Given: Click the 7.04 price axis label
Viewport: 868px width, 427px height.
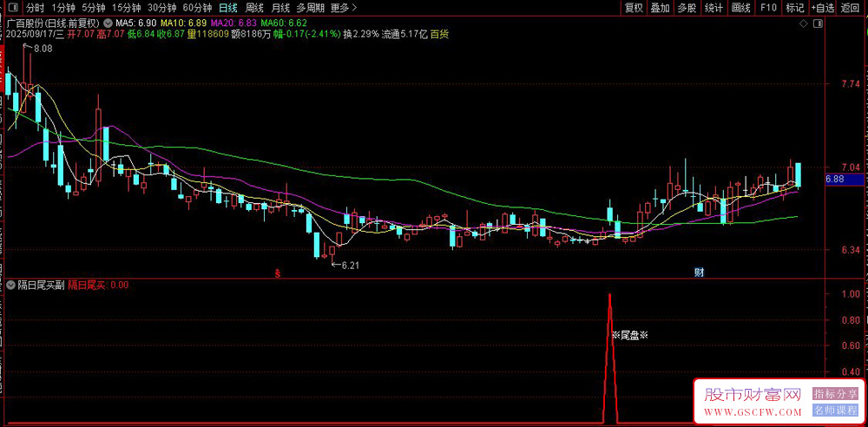Looking at the screenshot, I should coord(849,167).
